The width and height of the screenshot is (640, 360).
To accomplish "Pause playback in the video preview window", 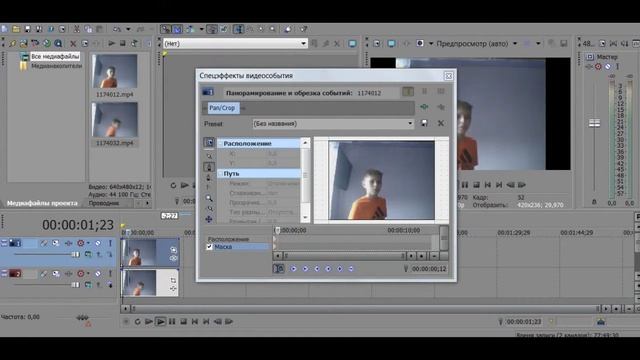I will [x=465, y=185].
